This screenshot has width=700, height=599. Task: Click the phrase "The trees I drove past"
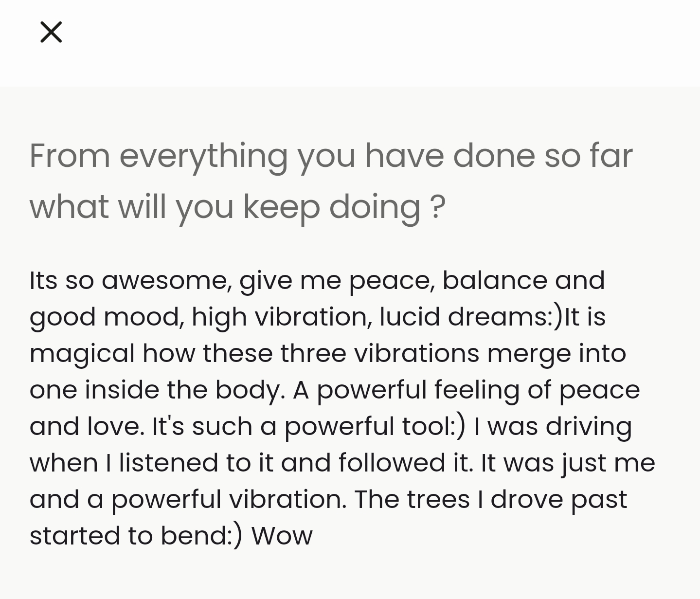pyautogui.click(x=490, y=499)
